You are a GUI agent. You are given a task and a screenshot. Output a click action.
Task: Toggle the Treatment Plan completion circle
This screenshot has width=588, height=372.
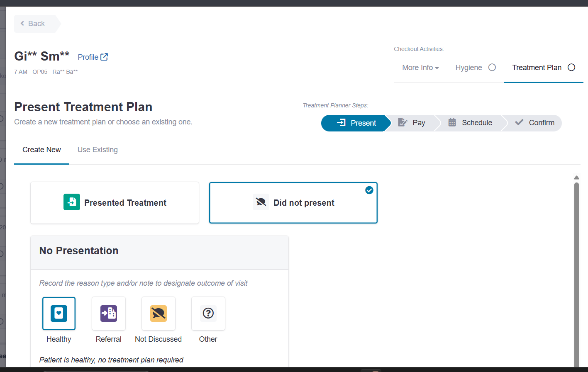point(571,67)
